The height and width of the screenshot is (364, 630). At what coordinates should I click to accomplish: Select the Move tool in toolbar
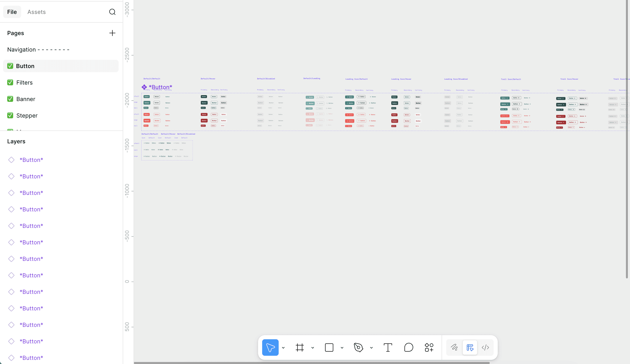coord(270,348)
